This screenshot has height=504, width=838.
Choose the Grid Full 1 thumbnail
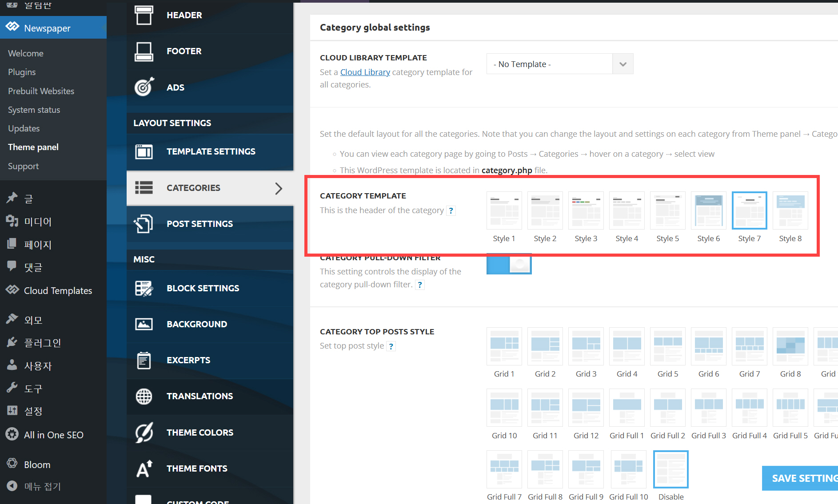pos(627,408)
